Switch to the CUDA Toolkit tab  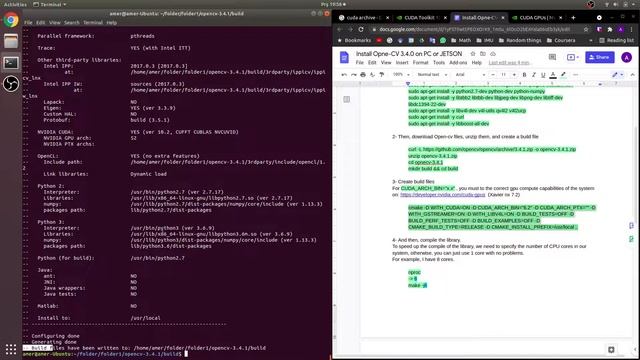click(x=421, y=18)
